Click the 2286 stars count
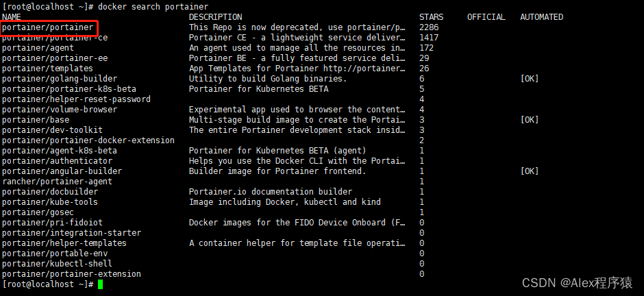 click(x=429, y=27)
